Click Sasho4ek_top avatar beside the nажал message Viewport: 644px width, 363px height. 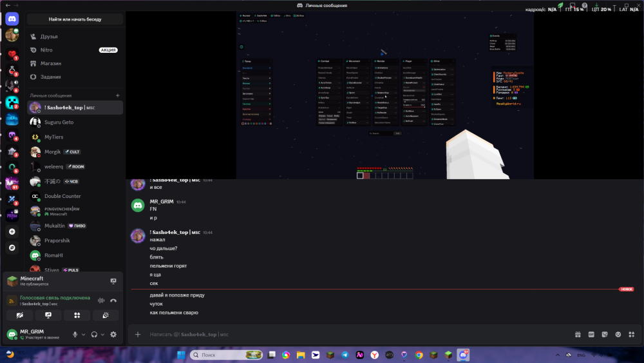(x=138, y=236)
